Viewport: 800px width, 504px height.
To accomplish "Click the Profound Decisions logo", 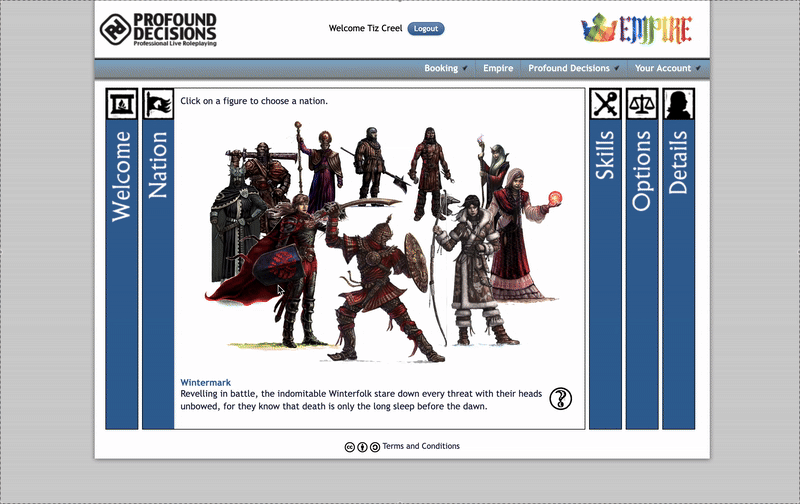I will [158, 29].
